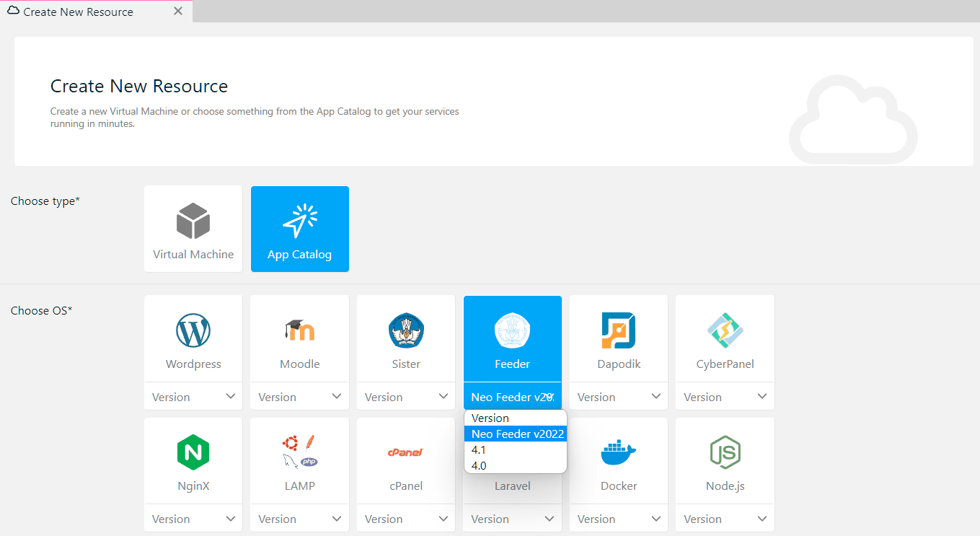Select the cPanel app icon

tap(406, 452)
